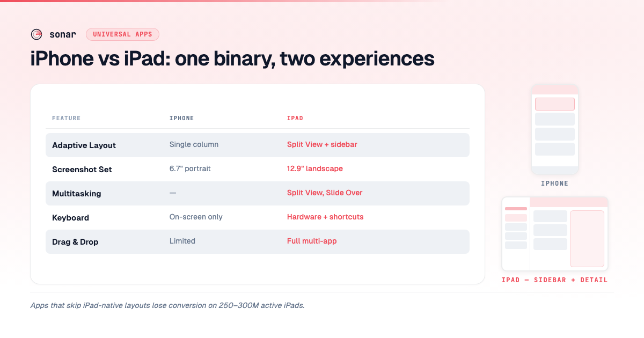Click the FEATURE column header
The width and height of the screenshot is (644, 338).
coord(67,118)
